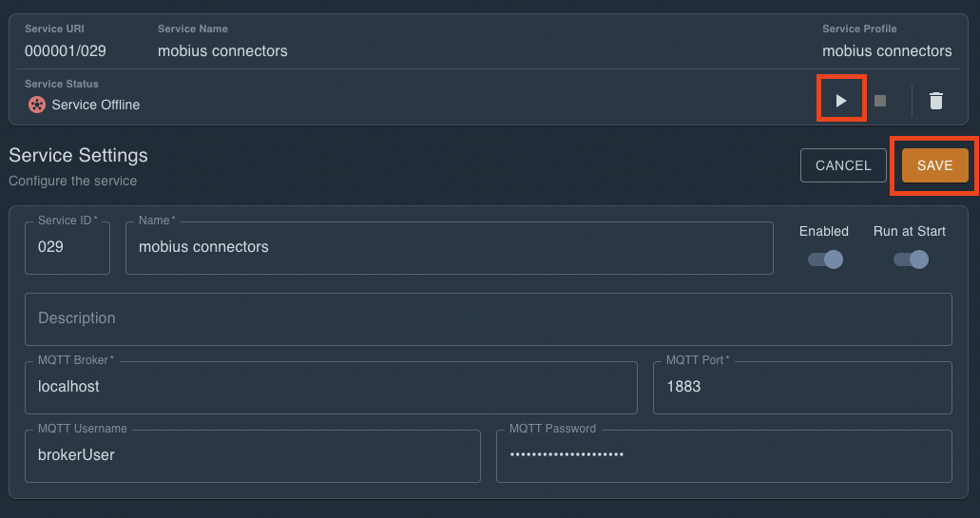
Task: Focus the Service ID field
Action: pos(67,247)
